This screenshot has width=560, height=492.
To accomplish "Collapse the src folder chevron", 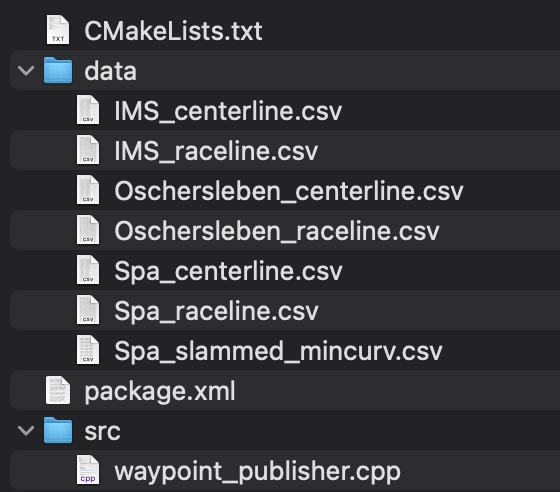I will (26, 430).
